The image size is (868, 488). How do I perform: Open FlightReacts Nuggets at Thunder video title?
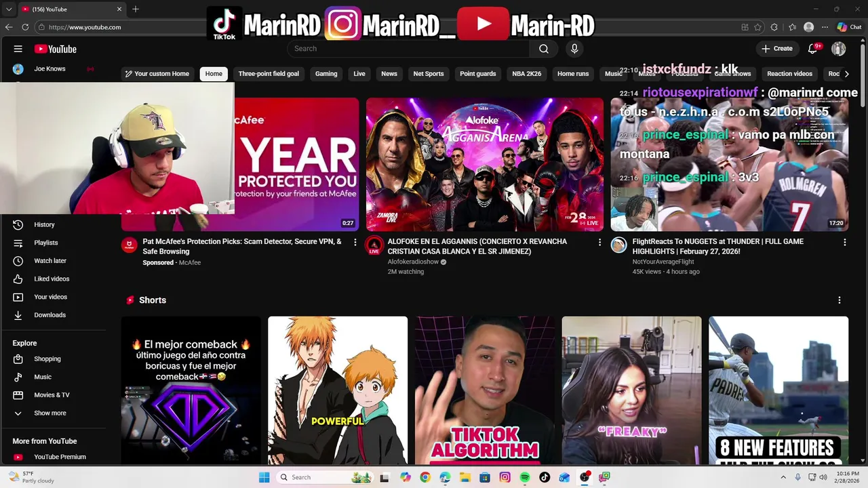718,246
